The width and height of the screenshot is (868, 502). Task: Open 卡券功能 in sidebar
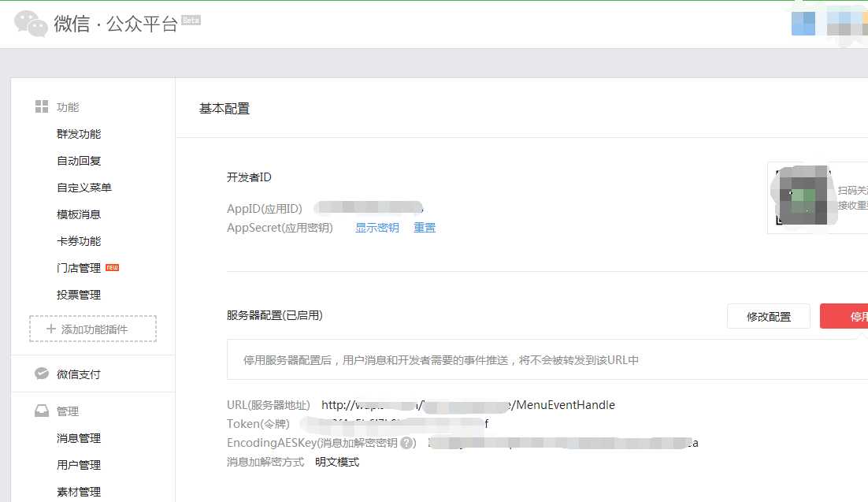(79, 241)
